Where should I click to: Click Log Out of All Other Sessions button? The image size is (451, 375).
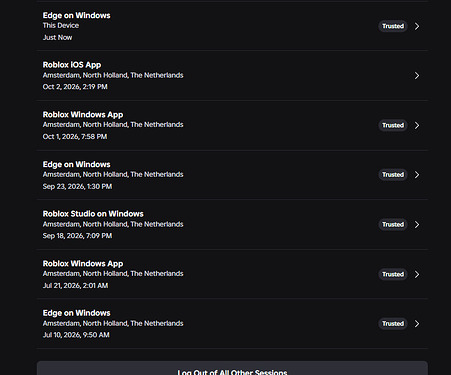coord(232,368)
